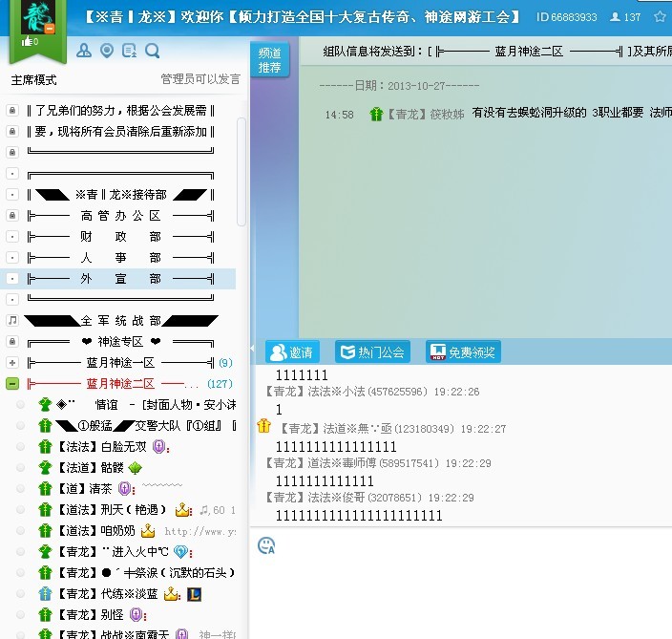
Task: Click the 蓝月神途一区 member count (9)
Action: click(225, 363)
